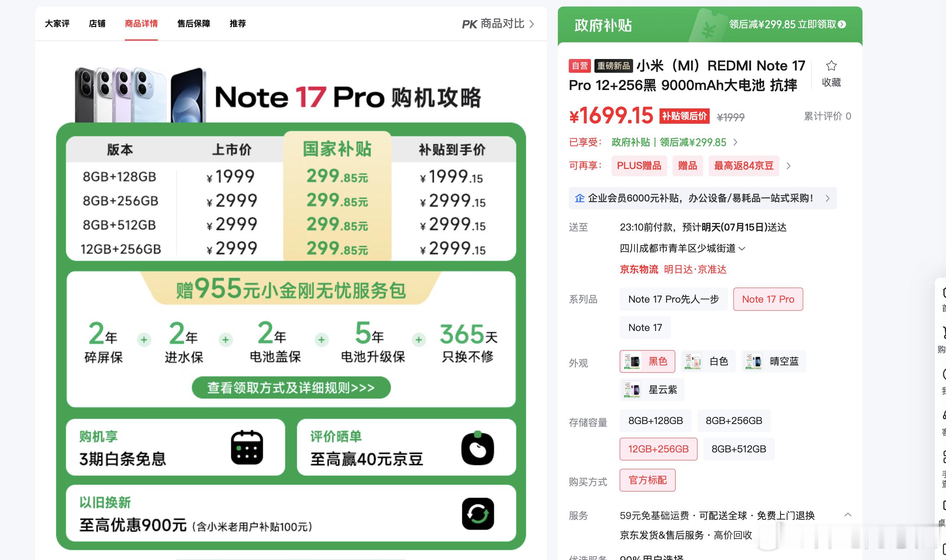This screenshot has height=560, width=946.
Task: Click the 累计评价 0 text
Action: coord(827,116)
